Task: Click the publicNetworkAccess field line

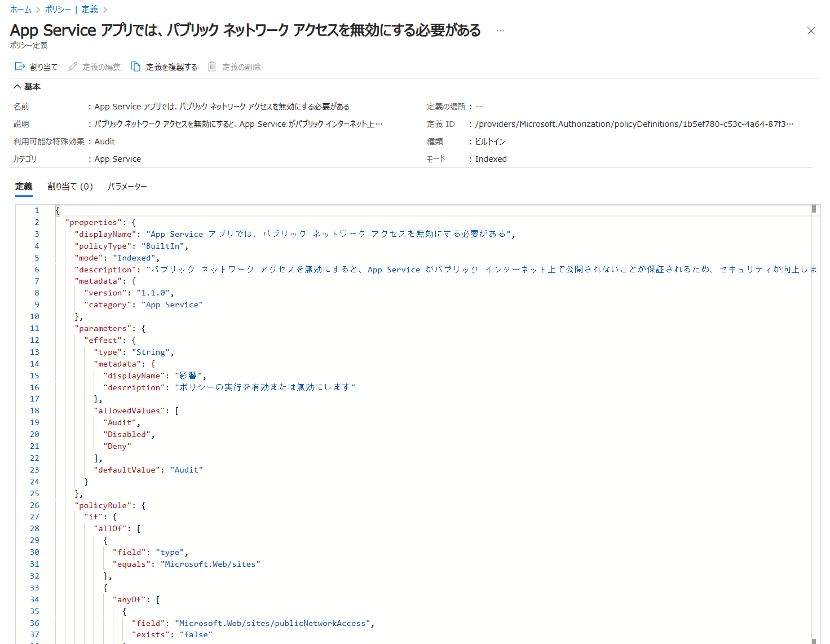Action: click(x=253, y=624)
